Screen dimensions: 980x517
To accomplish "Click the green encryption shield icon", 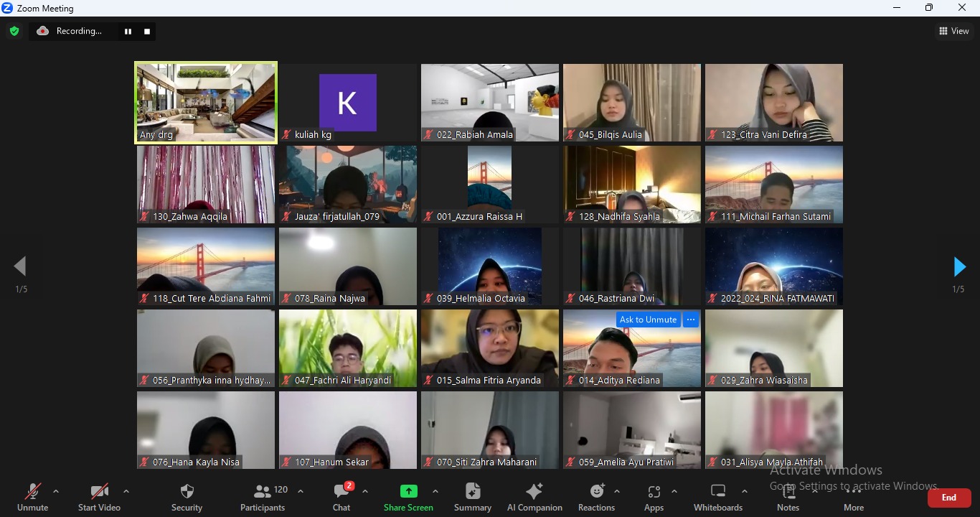I will coord(14,32).
